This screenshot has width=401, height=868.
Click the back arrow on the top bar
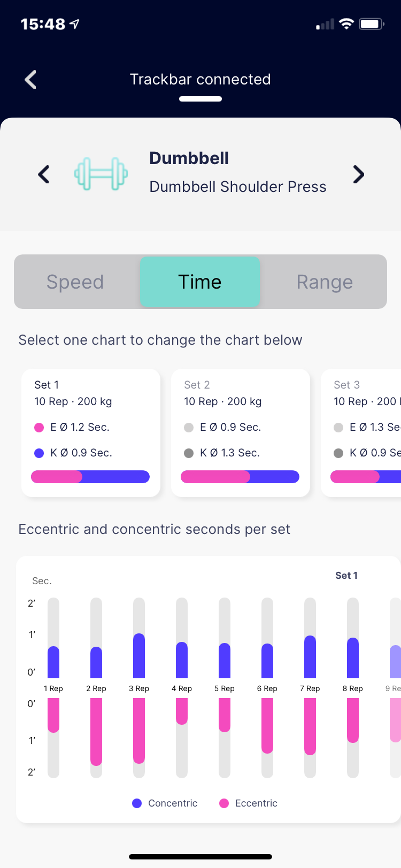[29, 79]
